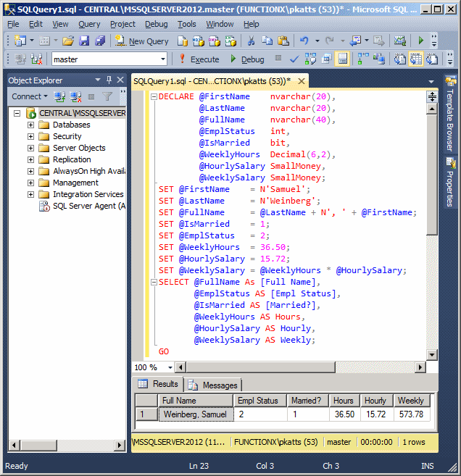Image resolution: width=461 pixels, height=476 pixels.
Task: Click the Save All icon
Action: tap(100, 41)
